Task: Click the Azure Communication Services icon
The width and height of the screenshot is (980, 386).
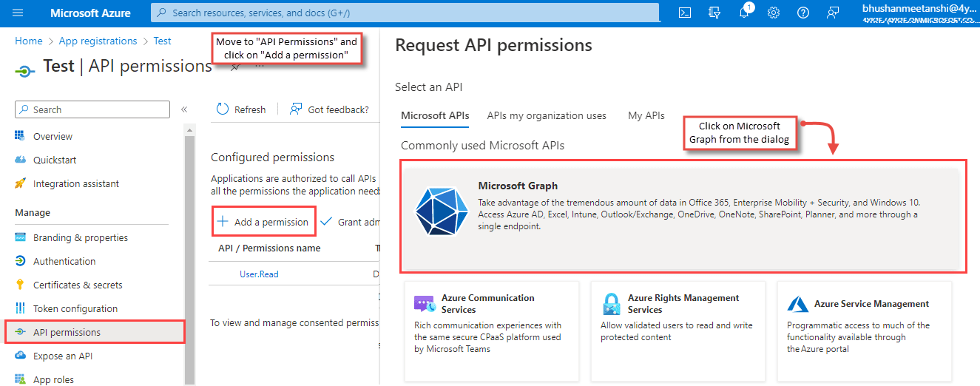Action: (x=424, y=304)
